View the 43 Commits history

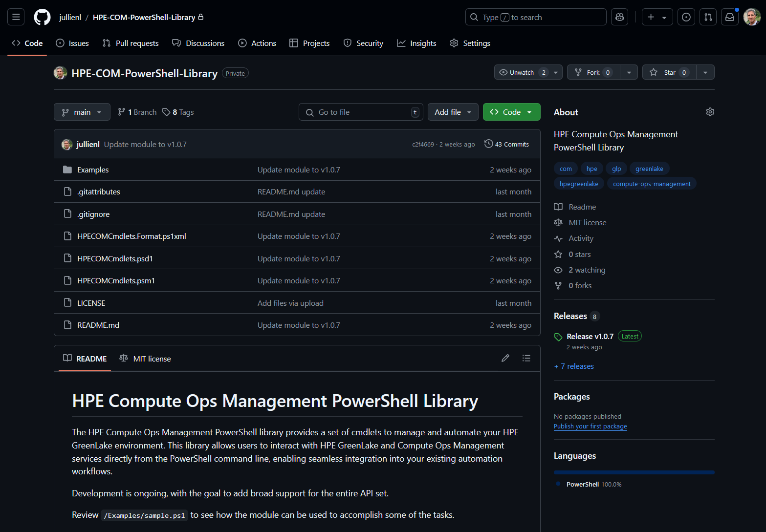[x=506, y=144]
